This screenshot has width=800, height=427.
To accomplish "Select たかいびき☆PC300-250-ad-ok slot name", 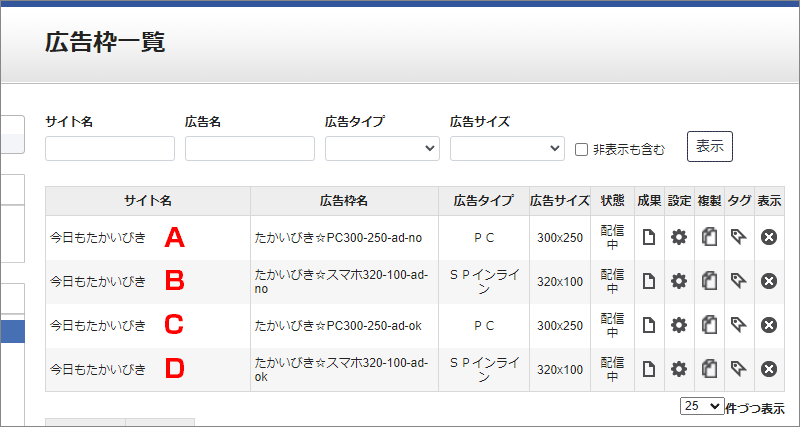I will pos(338,325).
